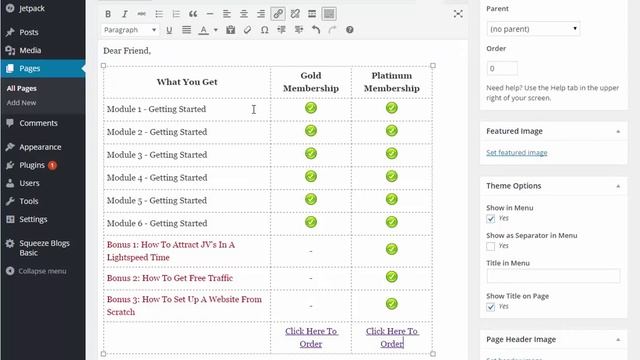Apply blockquote formatting
Screen dimensions: 640x360
coord(193,14)
